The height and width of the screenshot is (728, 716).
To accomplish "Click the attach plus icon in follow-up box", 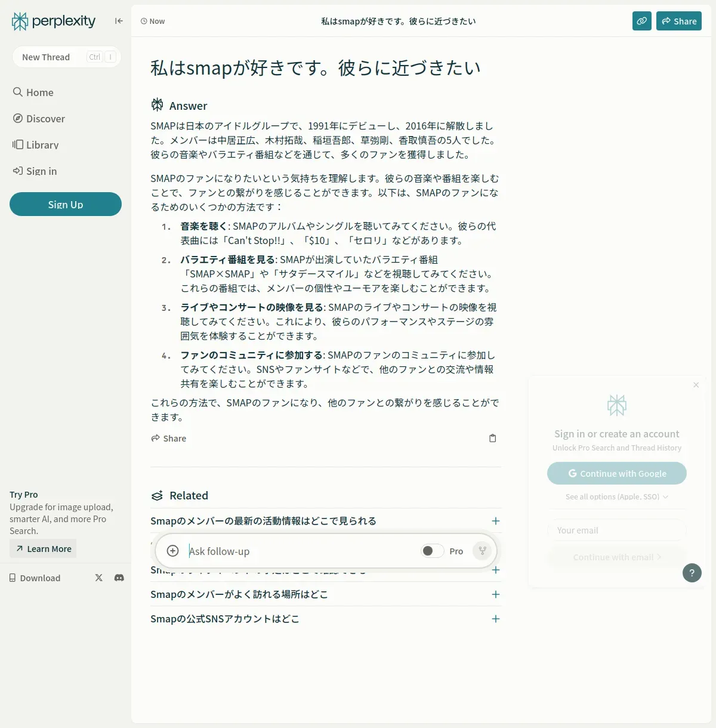I will tap(172, 551).
